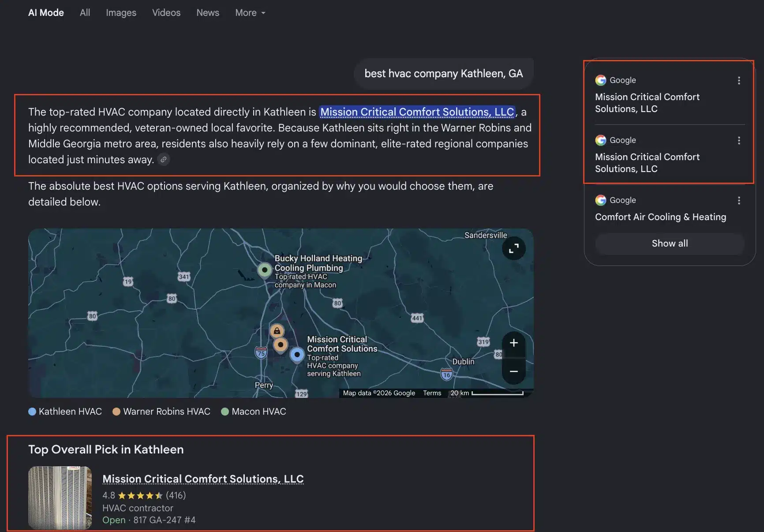Click the orange dot Warner Robins pin
The image size is (764, 532).
click(x=280, y=345)
